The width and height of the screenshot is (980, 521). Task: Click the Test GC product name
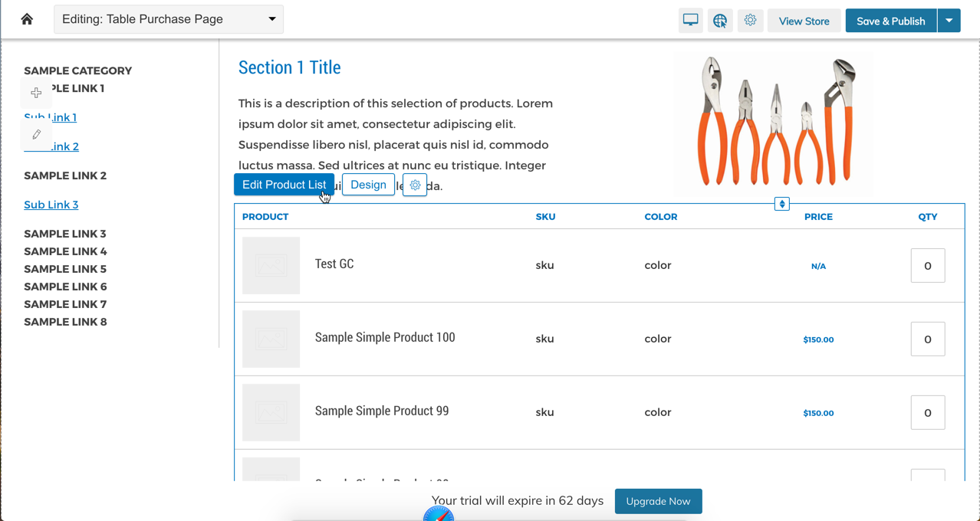click(334, 264)
